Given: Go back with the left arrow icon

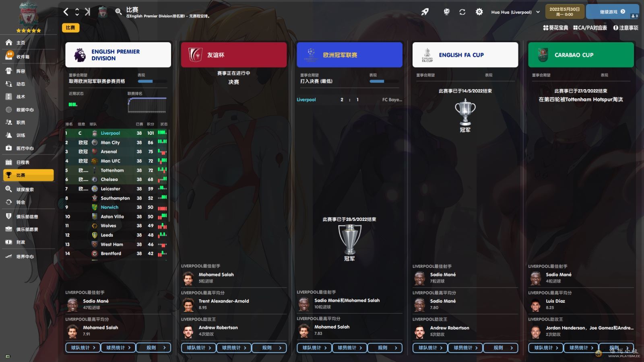Looking at the screenshot, I should [x=66, y=12].
